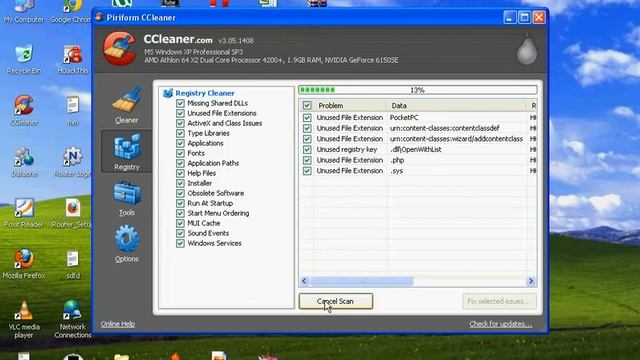Uncheck Missing Shared DLLs option

pyautogui.click(x=180, y=103)
